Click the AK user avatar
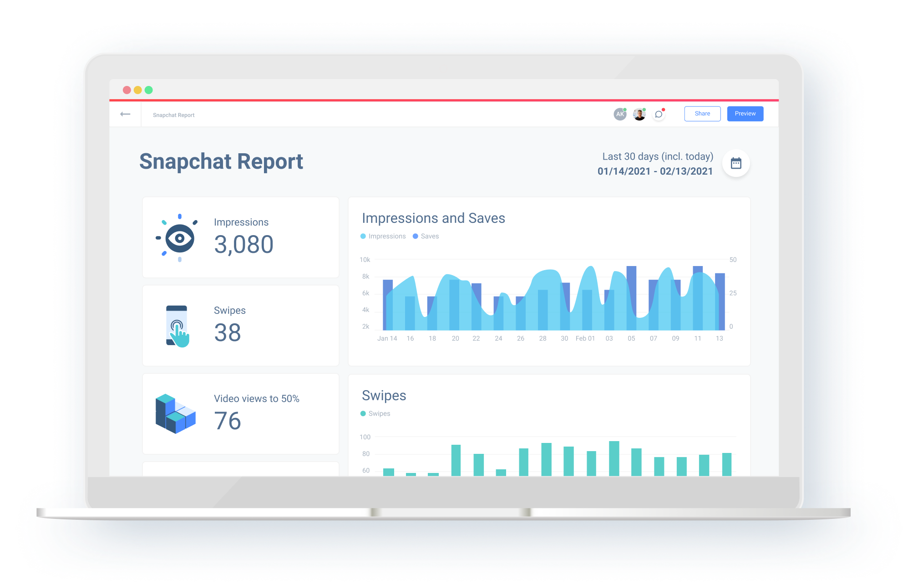 pos(620,114)
